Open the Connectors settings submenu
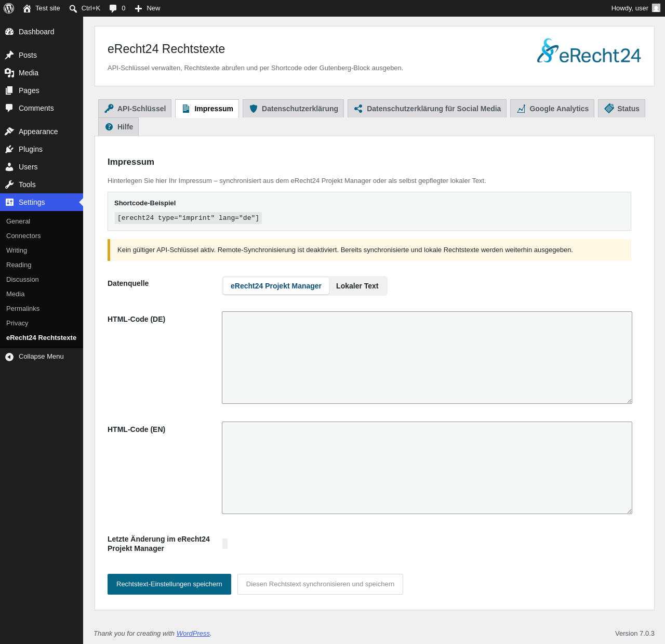Screen dimensions: 665x644 [x=23, y=236]
